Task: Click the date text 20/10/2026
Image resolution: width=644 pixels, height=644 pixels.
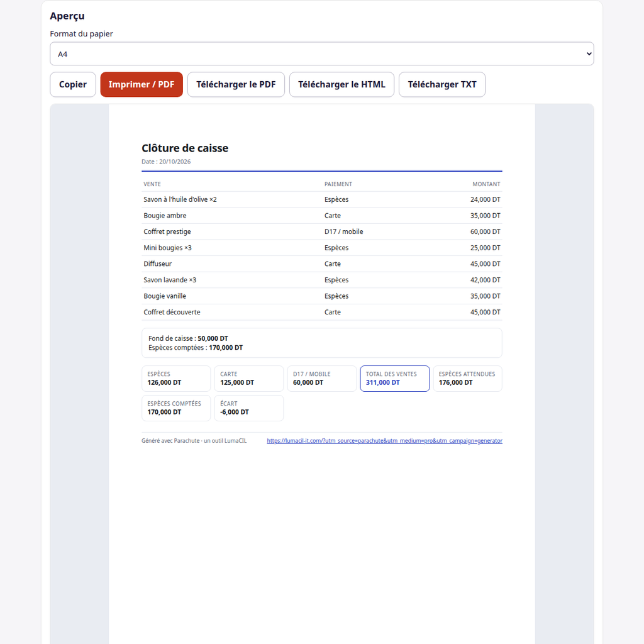Action: (x=175, y=162)
